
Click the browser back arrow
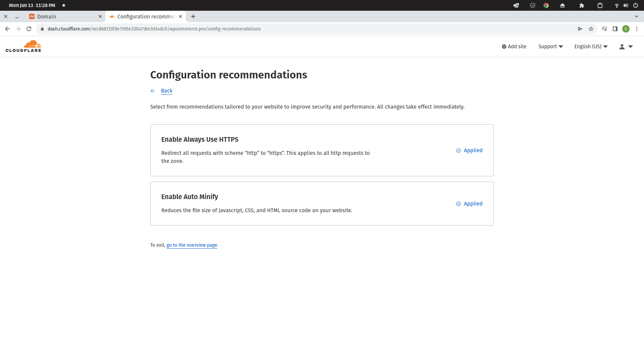pyautogui.click(x=7, y=29)
